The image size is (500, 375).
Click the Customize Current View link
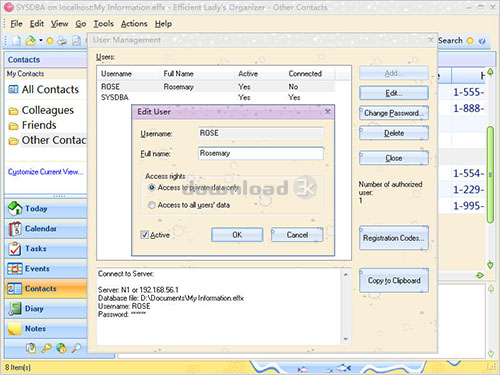46,172
